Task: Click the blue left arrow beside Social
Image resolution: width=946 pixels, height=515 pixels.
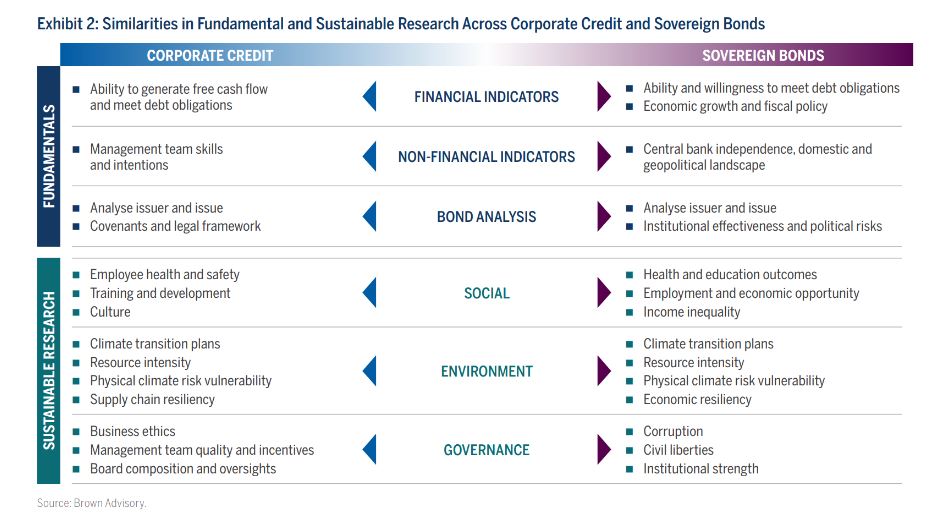Action: pos(369,293)
